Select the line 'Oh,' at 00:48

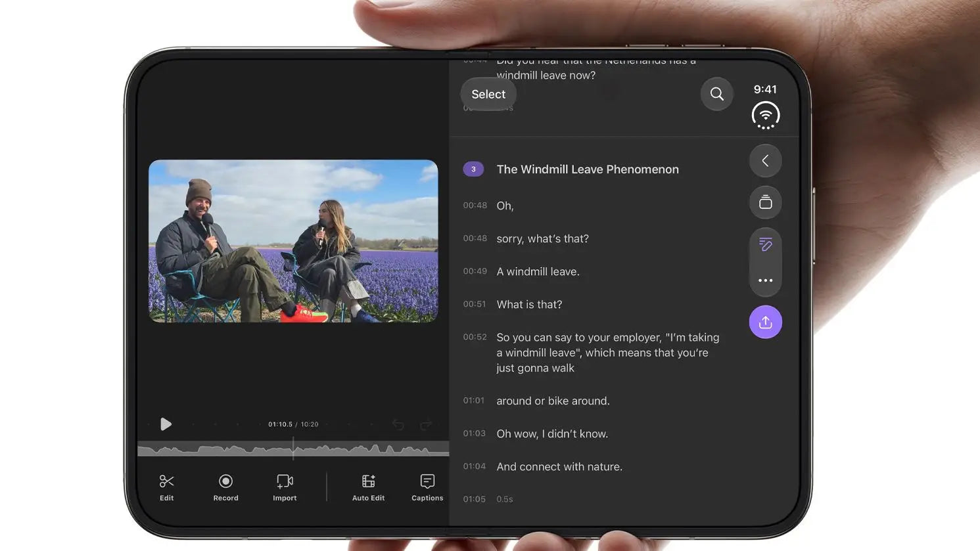(x=505, y=206)
